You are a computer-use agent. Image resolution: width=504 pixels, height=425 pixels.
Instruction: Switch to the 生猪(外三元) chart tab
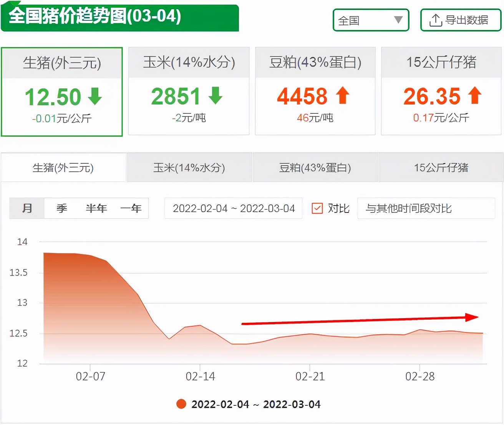click(63, 168)
